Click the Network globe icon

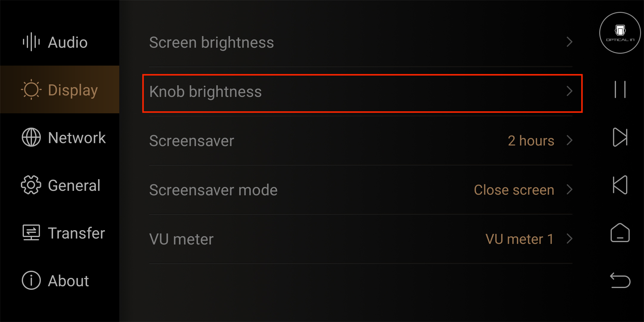[31, 137]
